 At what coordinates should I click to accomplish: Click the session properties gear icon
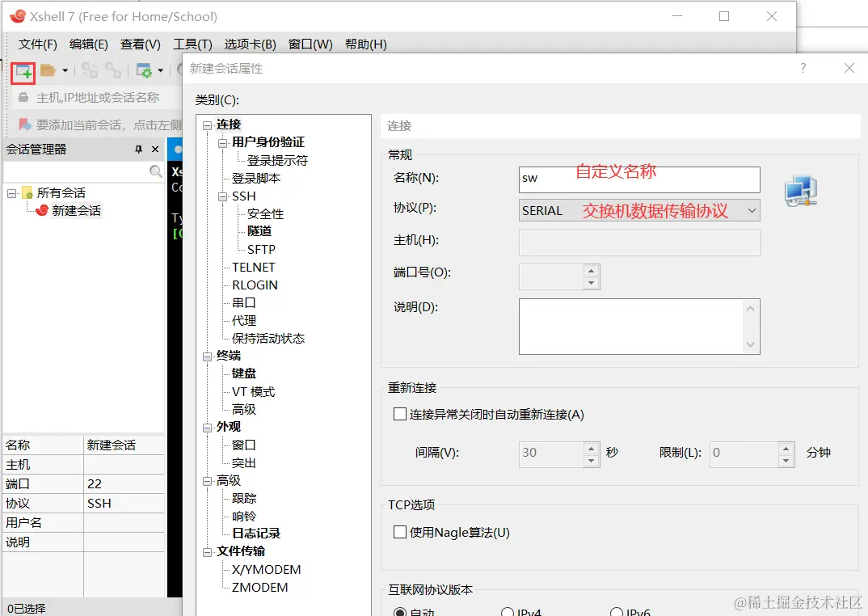point(144,71)
